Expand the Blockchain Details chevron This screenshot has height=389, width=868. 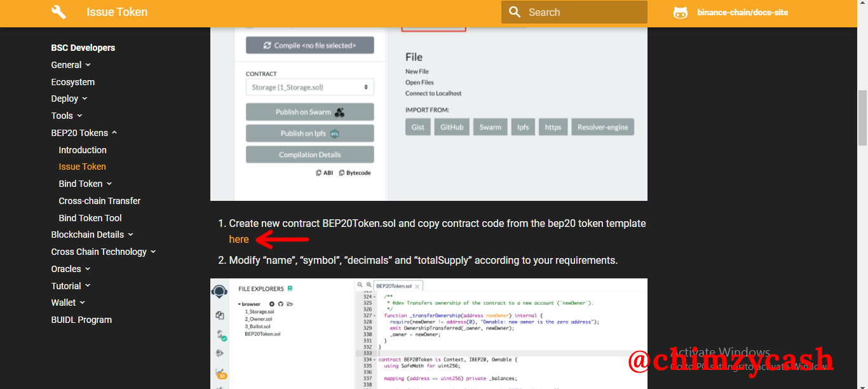(130, 235)
